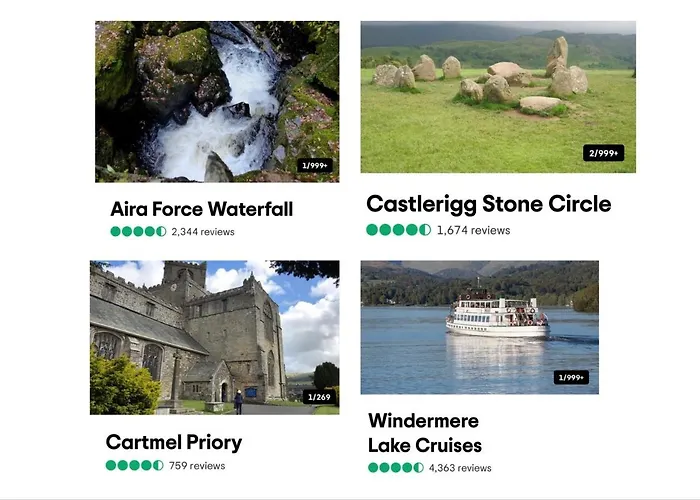
Task: Click the 1/269 counter on priory photo
Action: 319,397
